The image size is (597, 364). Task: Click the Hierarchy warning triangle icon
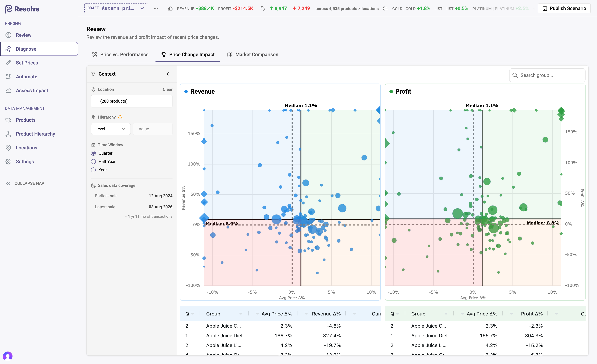tap(120, 117)
